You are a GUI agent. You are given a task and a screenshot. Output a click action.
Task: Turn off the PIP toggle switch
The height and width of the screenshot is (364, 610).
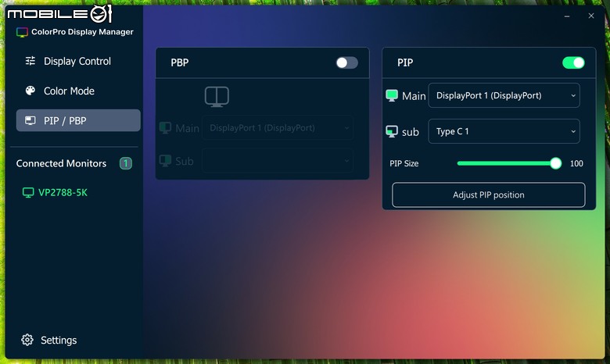coord(573,62)
